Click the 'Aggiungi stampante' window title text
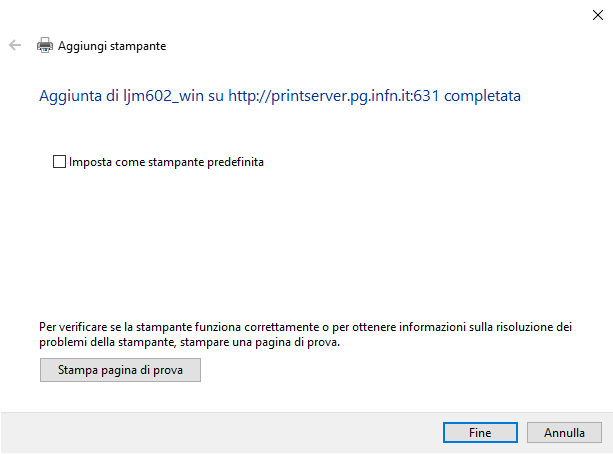The image size is (613, 454). tap(112, 46)
